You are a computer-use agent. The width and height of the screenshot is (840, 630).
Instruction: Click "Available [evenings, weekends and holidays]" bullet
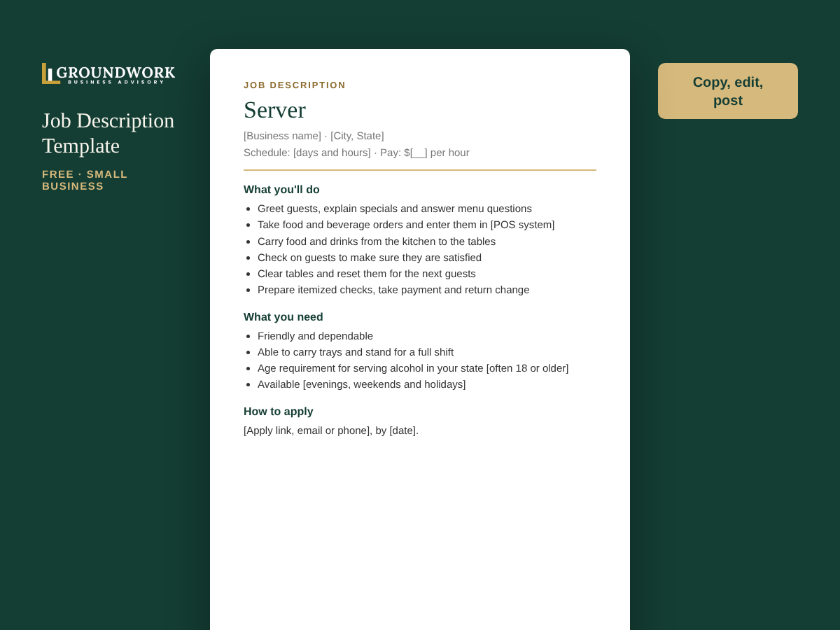click(361, 384)
